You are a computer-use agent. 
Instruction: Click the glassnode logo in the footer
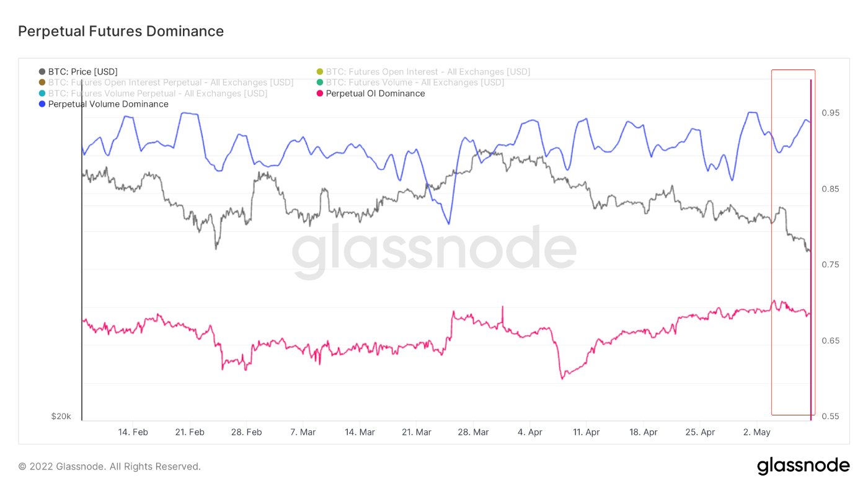coord(803,466)
